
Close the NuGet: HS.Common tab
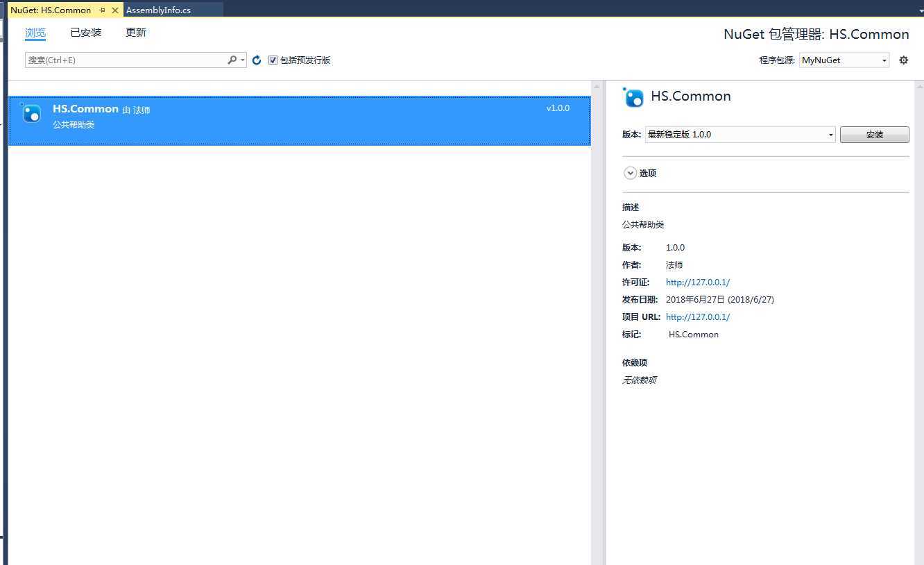point(115,10)
